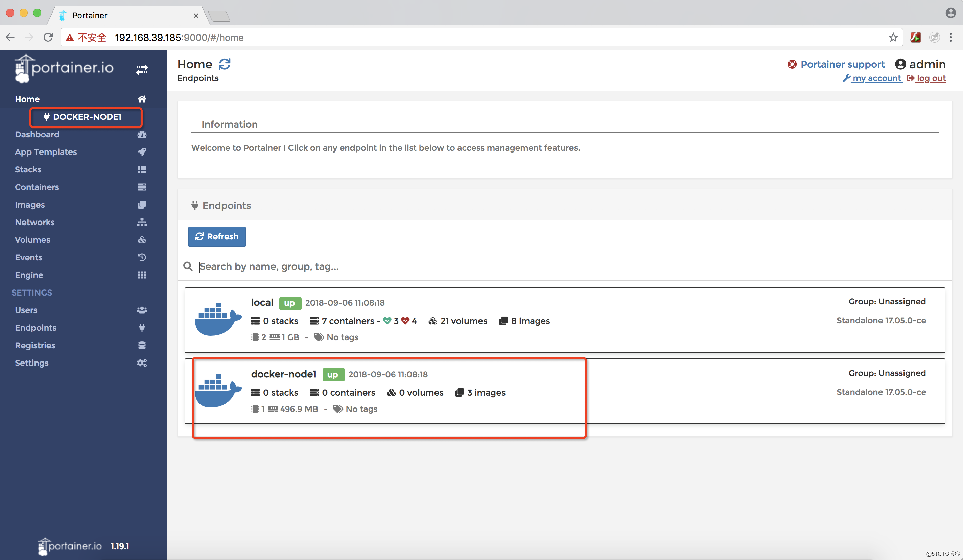Select the docker-node1 endpoint name
963x560 pixels.
284,374
